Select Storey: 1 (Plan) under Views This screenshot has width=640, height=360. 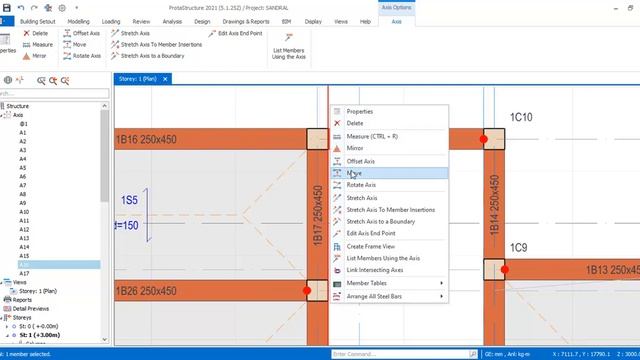tap(38, 291)
